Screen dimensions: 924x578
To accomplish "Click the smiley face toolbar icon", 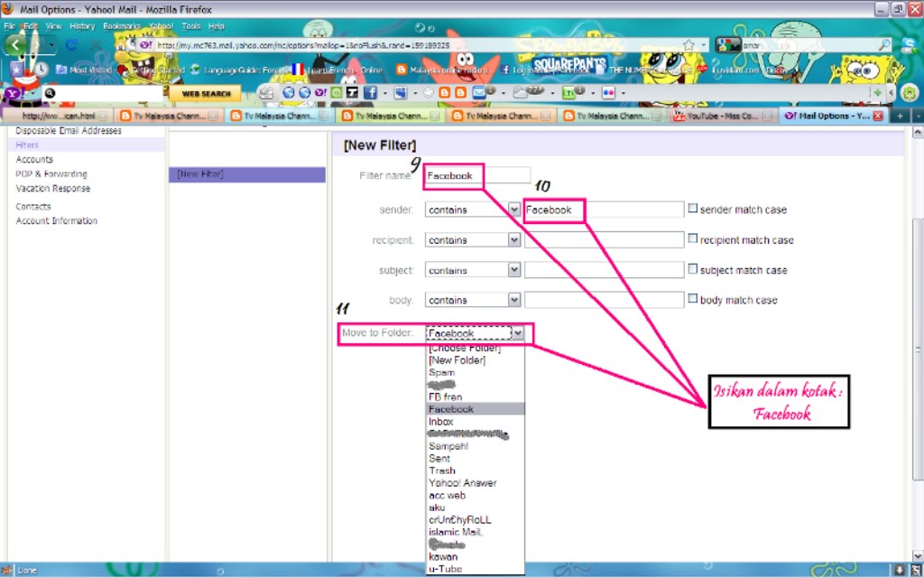I will [429, 93].
